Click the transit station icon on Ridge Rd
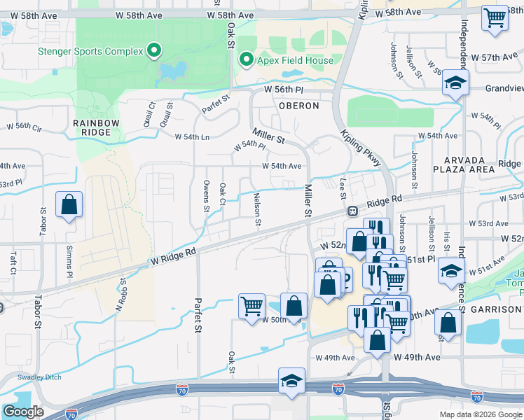 (352, 211)
